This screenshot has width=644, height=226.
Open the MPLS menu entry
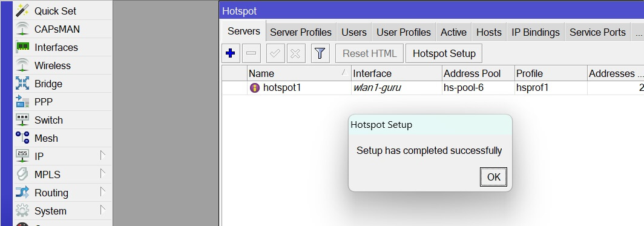pyautogui.click(x=62, y=174)
